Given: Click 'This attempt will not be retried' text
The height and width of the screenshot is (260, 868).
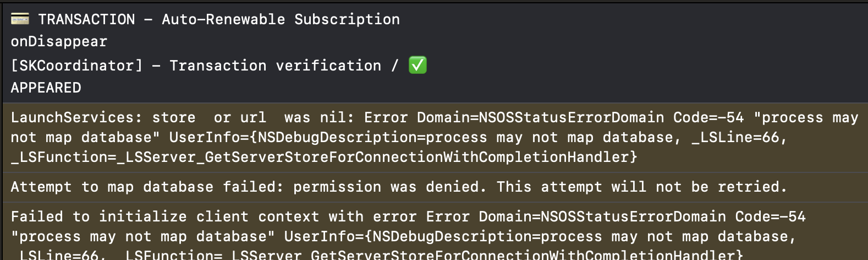Looking at the screenshot, I should [x=641, y=187].
